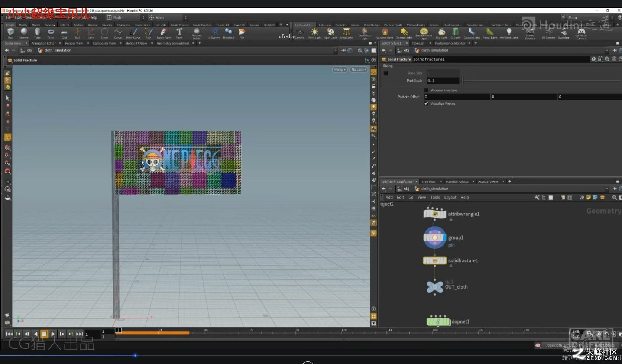The image size is (622, 364).
Task: Open the Build desktop dropdown
Action: (126, 17)
